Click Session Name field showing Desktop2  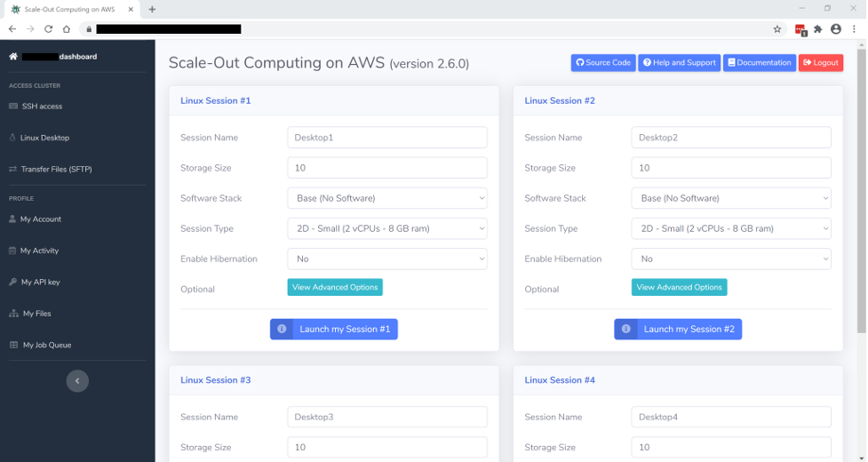point(731,137)
